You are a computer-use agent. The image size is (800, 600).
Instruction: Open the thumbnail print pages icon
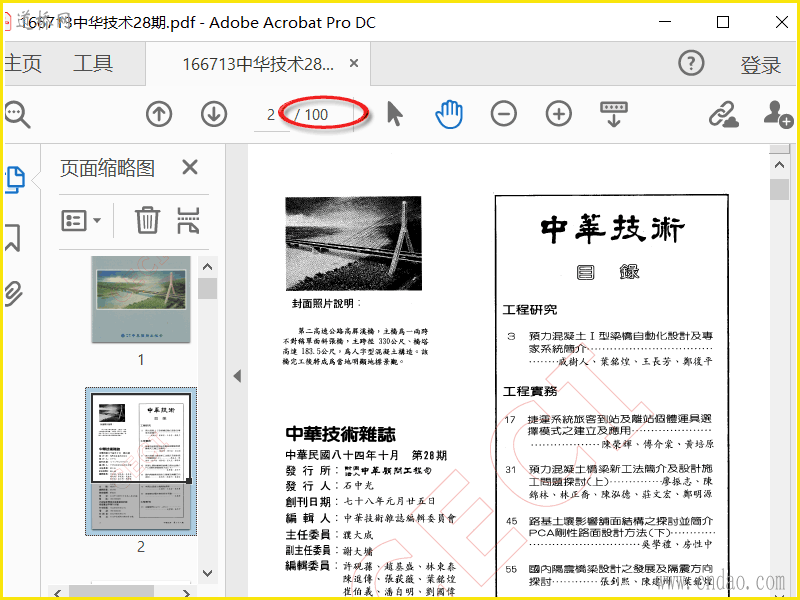(x=188, y=220)
